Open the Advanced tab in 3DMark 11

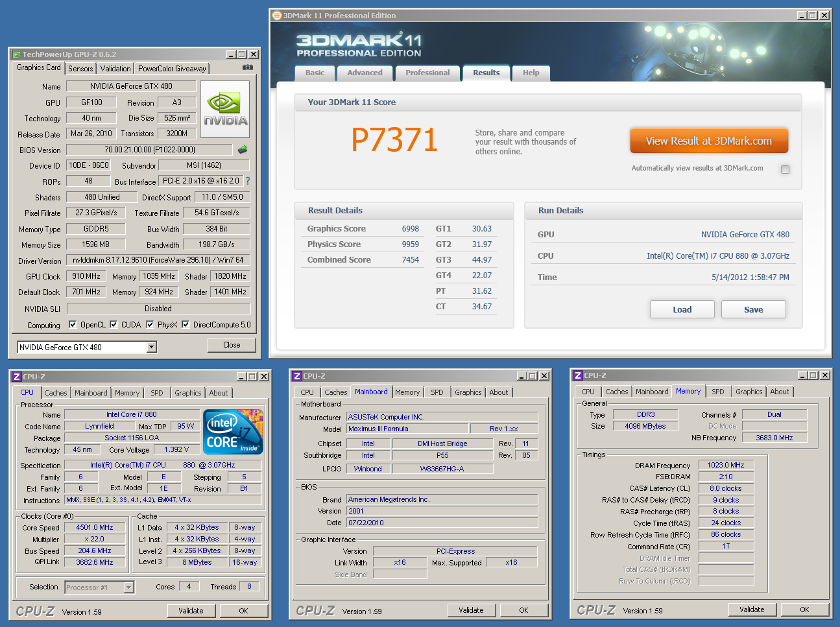point(365,73)
